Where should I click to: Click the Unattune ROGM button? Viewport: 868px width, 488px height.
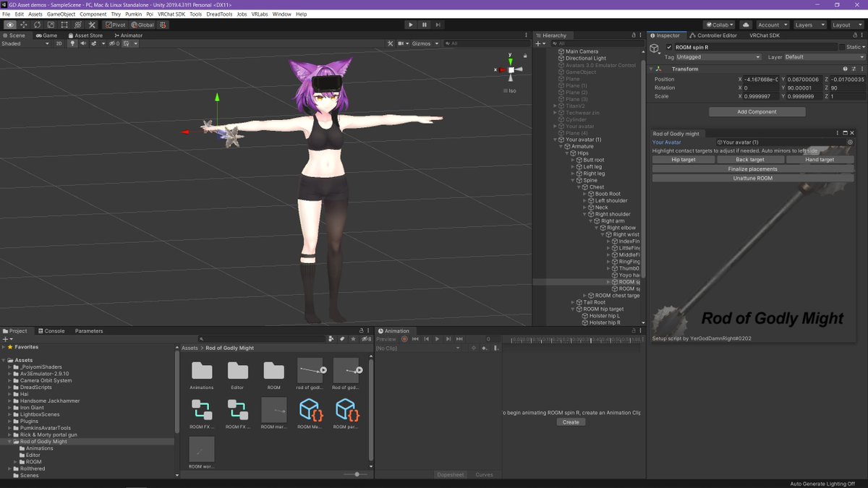tap(753, 178)
